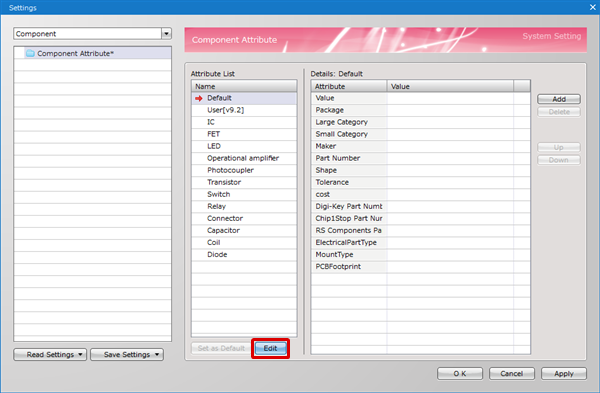Select the Part Number attribute row
The height and width of the screenshot is (393, 600).
[421, 158]
